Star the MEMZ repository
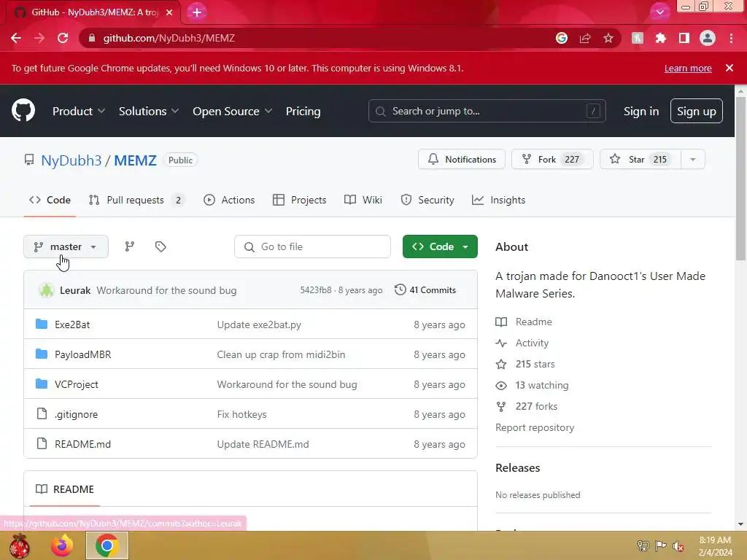 [x=640, y=159]
